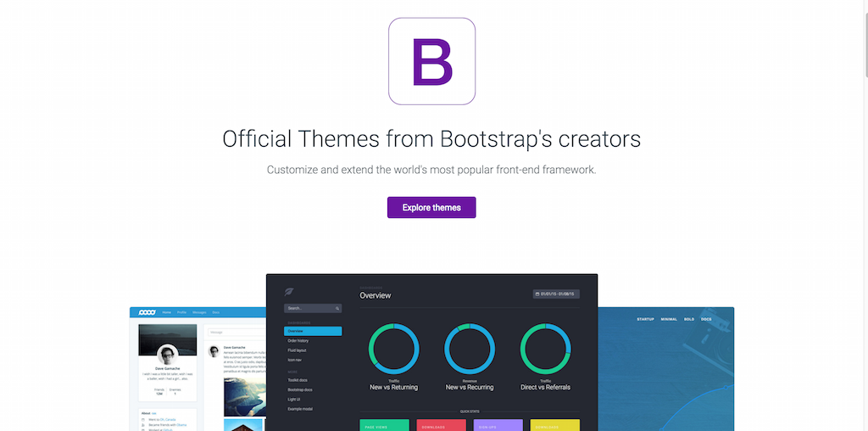
Task: Select STARTUP in the marketing theme nav
Action: (645, 319)
